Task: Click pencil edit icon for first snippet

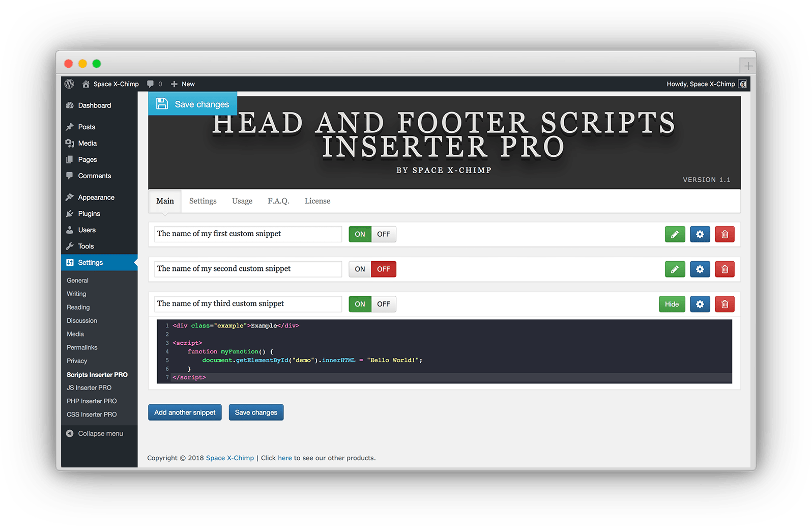Action: click(x=675, y=234)
